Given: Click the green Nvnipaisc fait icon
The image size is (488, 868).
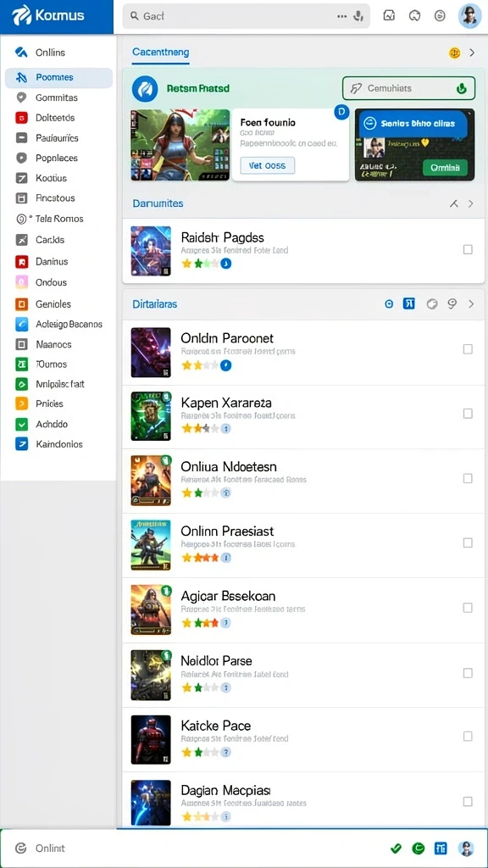Looking at the screenshot, I should pos(21,384).
